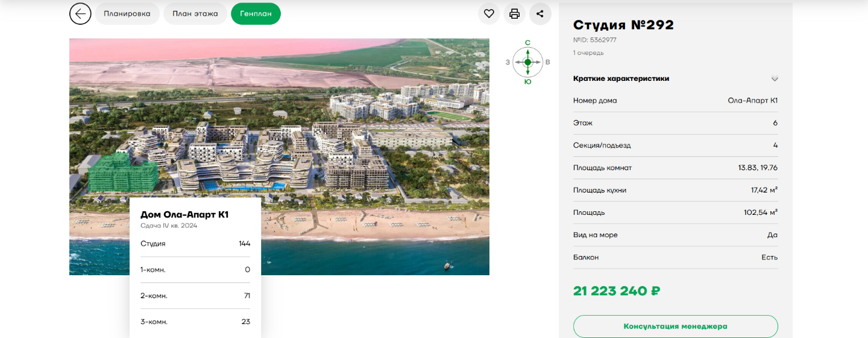Click the Балкон Есть row
868x338 pixels.
coord(675,257)
